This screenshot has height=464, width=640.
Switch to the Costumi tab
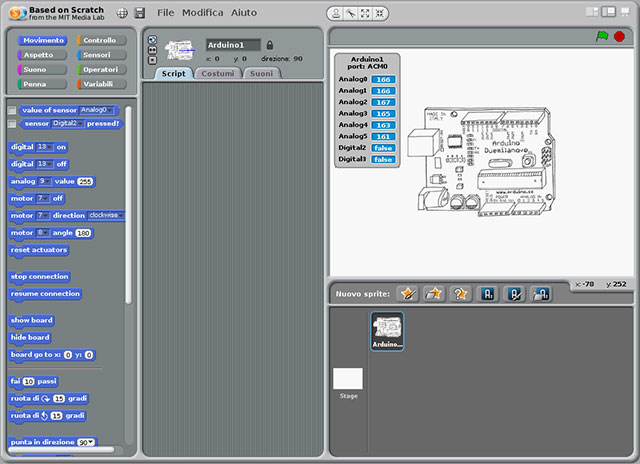point(217,74)
